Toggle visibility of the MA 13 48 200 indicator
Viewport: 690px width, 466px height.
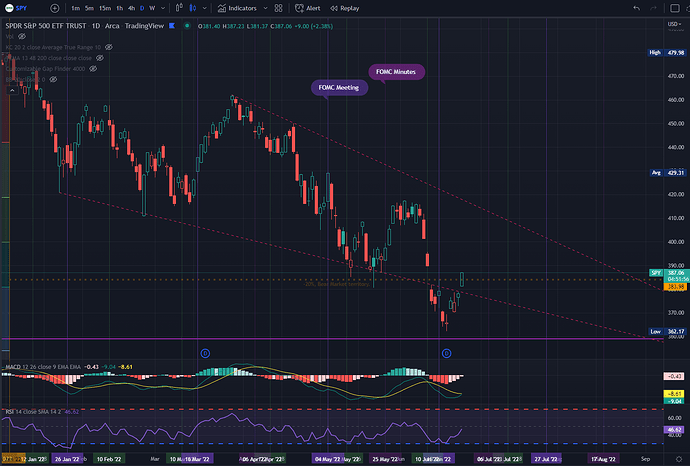(x=100, y=58)
